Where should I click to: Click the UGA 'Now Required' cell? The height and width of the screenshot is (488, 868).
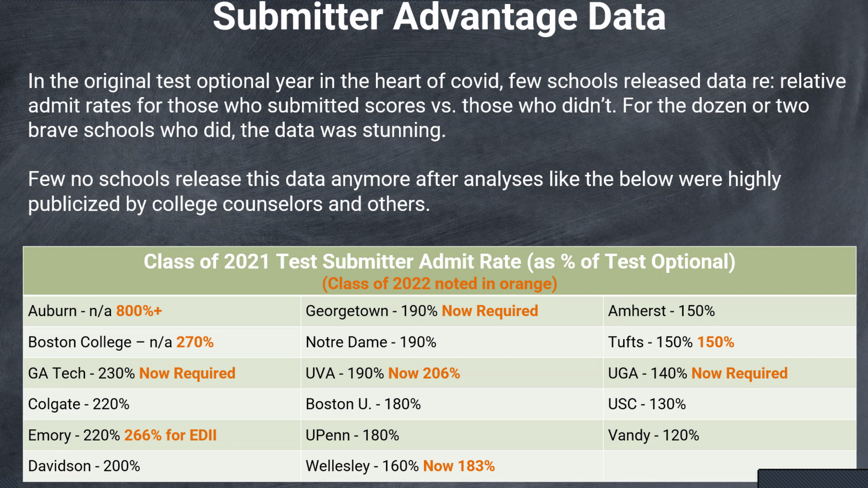pos(698,374)
